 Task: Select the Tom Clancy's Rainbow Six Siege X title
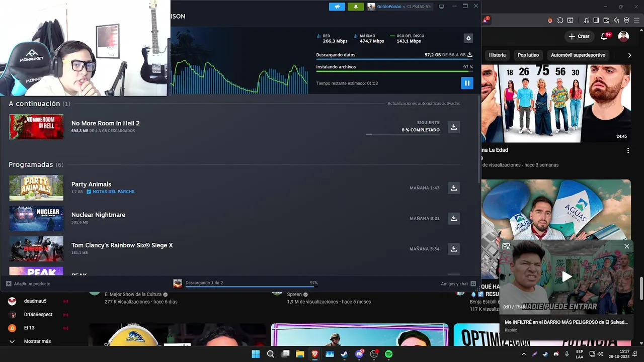tap(122, 245)
